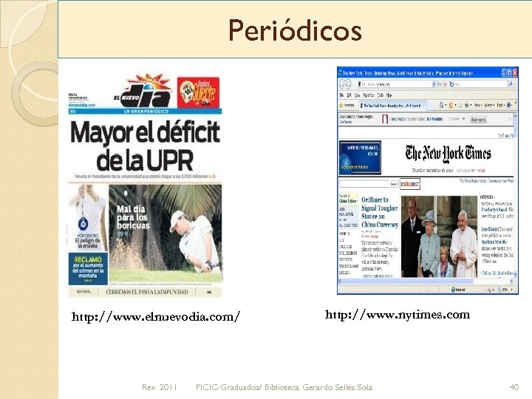The image size is (532, 399).
Task: Click the TimesPeople bar dropdown arrow
Action: pyautogui.click(x=463, y=119)
